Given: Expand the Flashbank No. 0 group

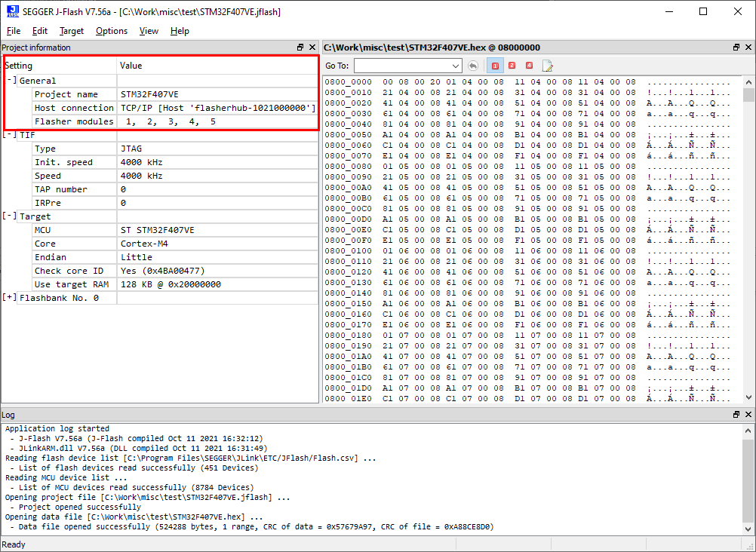Looking at the screenshot, I should tap(10, 298).
